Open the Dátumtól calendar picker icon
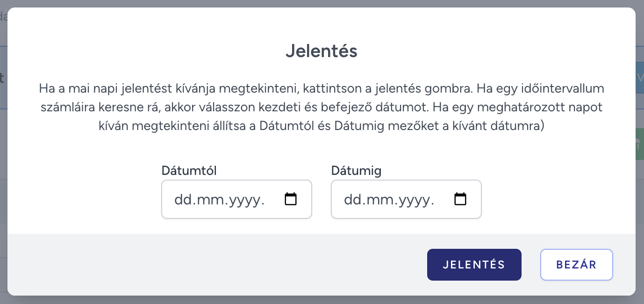Image resolution: width=644 pixels, height=304 pixels. pos(291,199)
